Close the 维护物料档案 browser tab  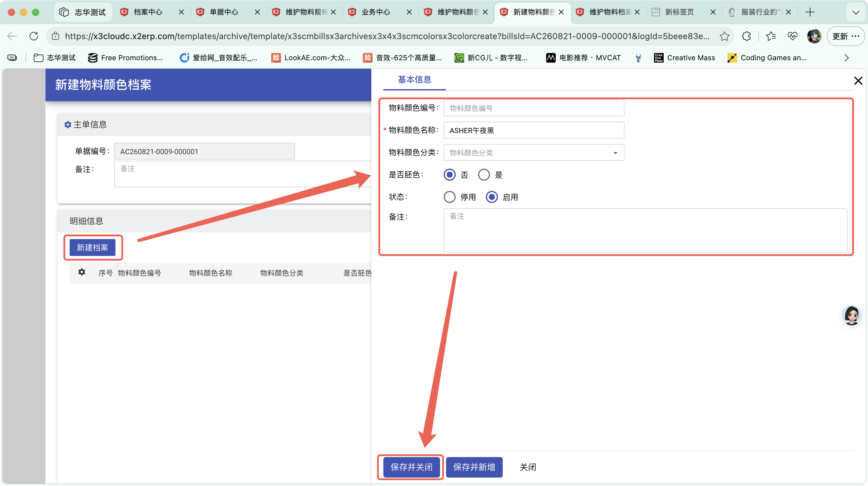pyautogui.click(x=637, y=12)
